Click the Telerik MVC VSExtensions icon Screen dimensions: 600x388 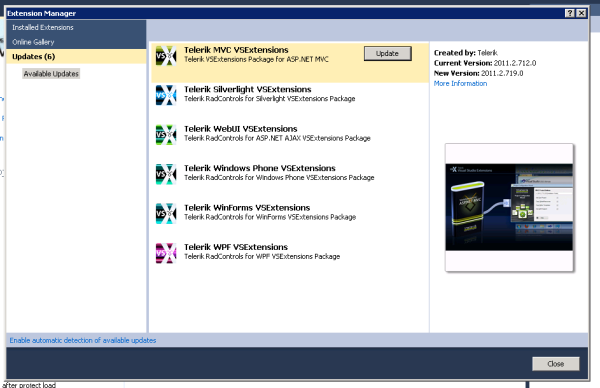coord(166,56)
